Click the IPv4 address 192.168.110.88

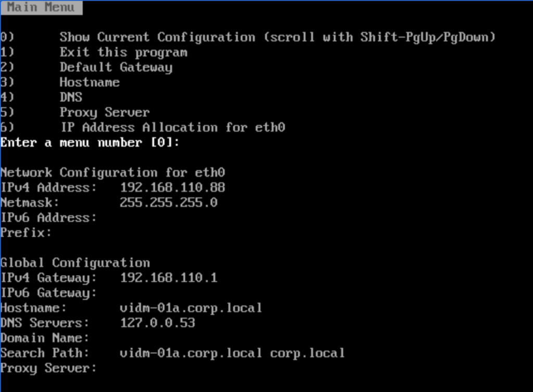click(x=172, y=188)
